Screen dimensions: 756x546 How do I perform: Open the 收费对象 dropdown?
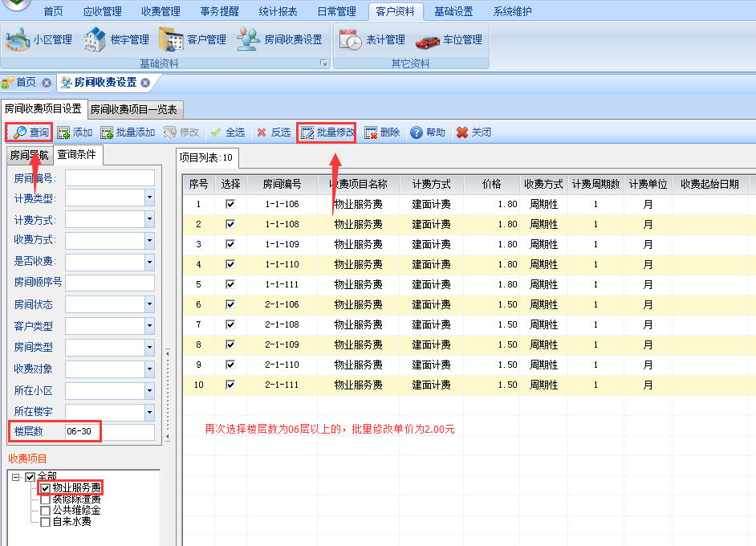tap(149, 369)
